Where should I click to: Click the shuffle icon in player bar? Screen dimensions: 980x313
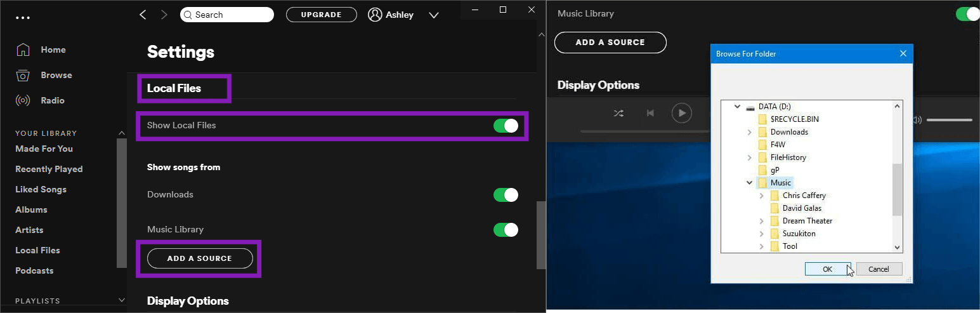click(618, 113)
